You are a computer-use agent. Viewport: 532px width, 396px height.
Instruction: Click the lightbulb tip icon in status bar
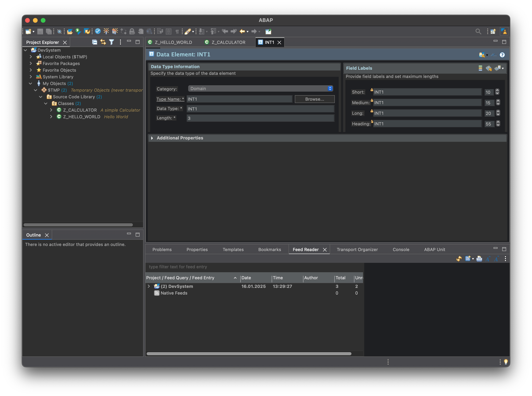(x=506, y=362)
